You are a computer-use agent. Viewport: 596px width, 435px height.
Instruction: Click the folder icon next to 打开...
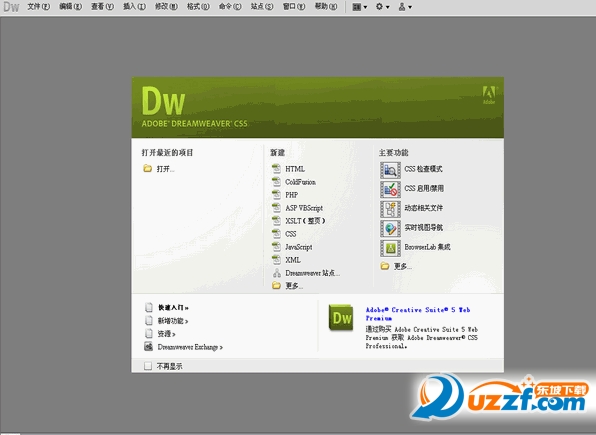pos(147,168)
